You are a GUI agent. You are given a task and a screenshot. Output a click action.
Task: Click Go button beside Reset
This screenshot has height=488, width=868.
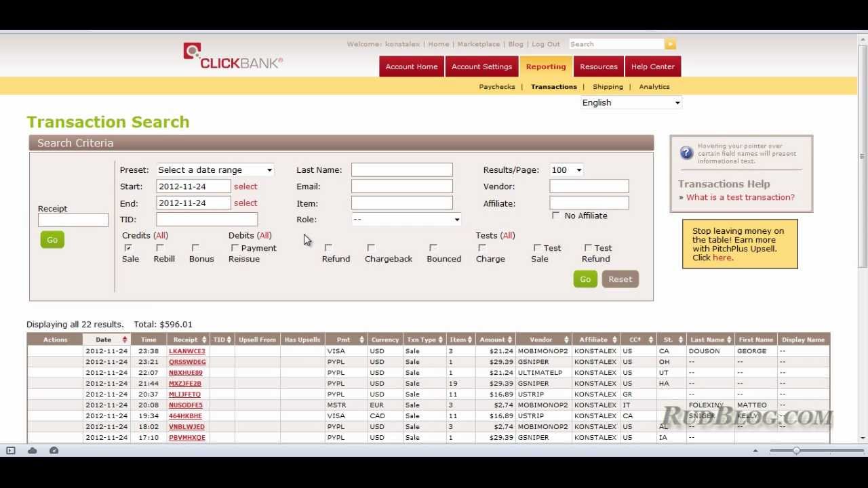585,279
